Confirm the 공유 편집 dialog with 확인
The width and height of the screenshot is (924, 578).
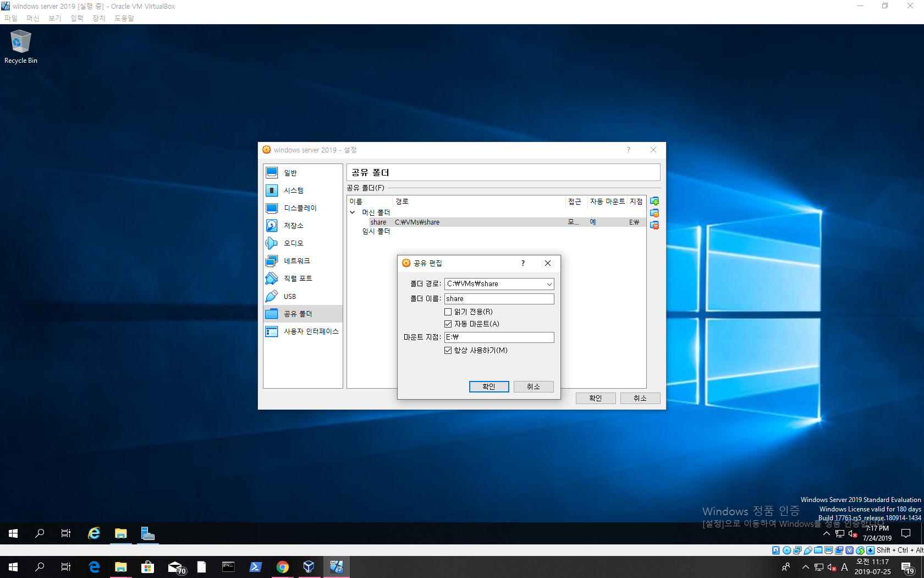(489, 387)
